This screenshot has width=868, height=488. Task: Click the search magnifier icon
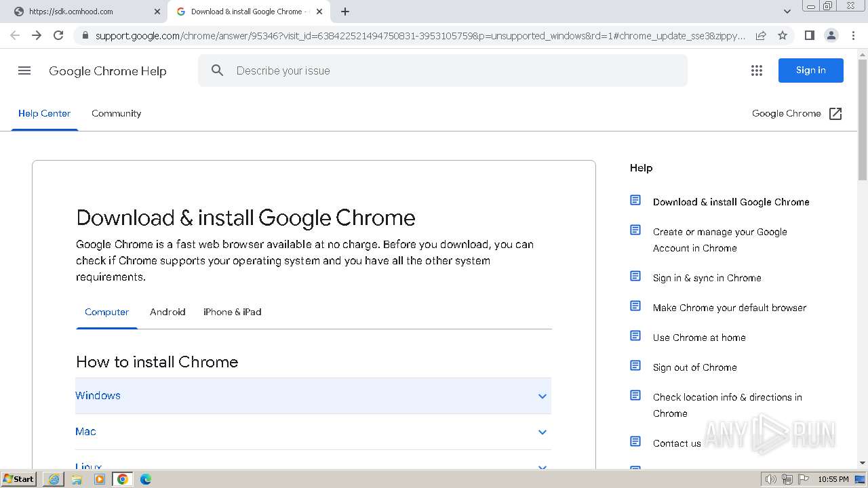(x=217, y=70)
